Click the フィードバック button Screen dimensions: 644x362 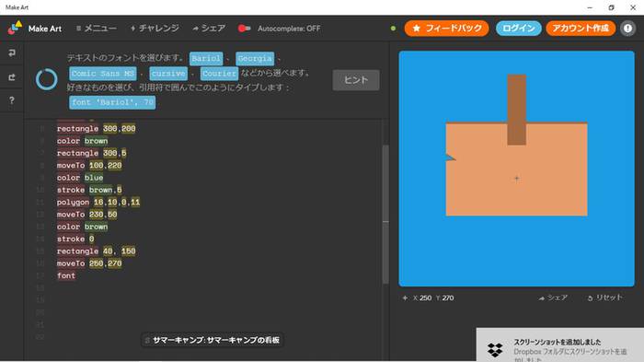coord(446,29)
